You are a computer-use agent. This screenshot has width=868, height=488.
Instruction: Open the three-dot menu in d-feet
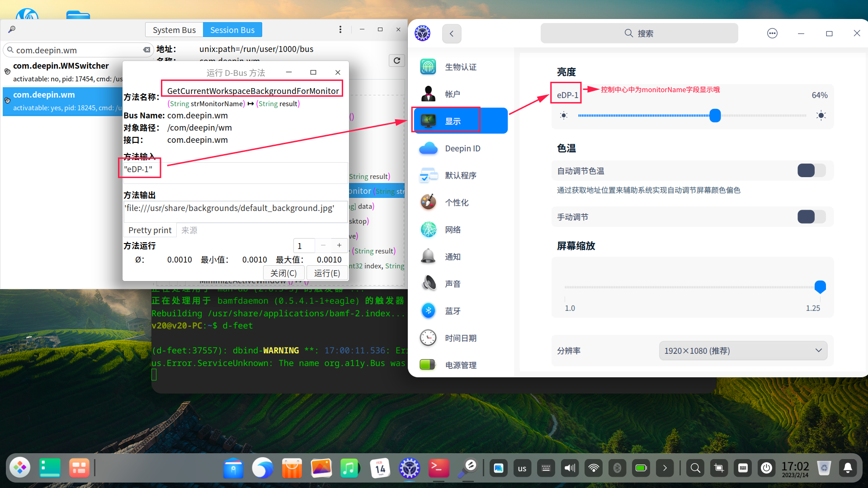340,29
